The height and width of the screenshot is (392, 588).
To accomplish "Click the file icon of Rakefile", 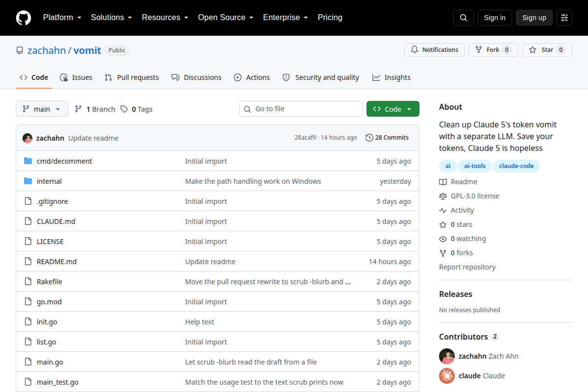I will click(x=28, y=282).
